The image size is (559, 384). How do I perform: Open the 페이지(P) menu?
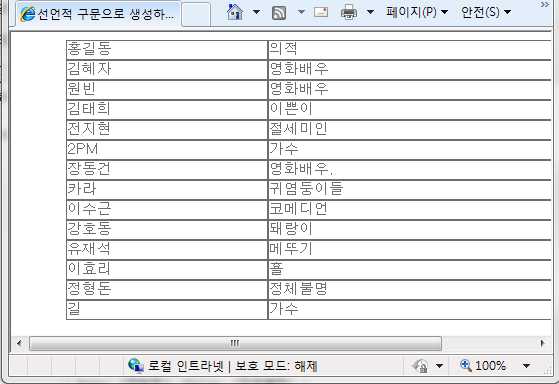coord(417,12)
